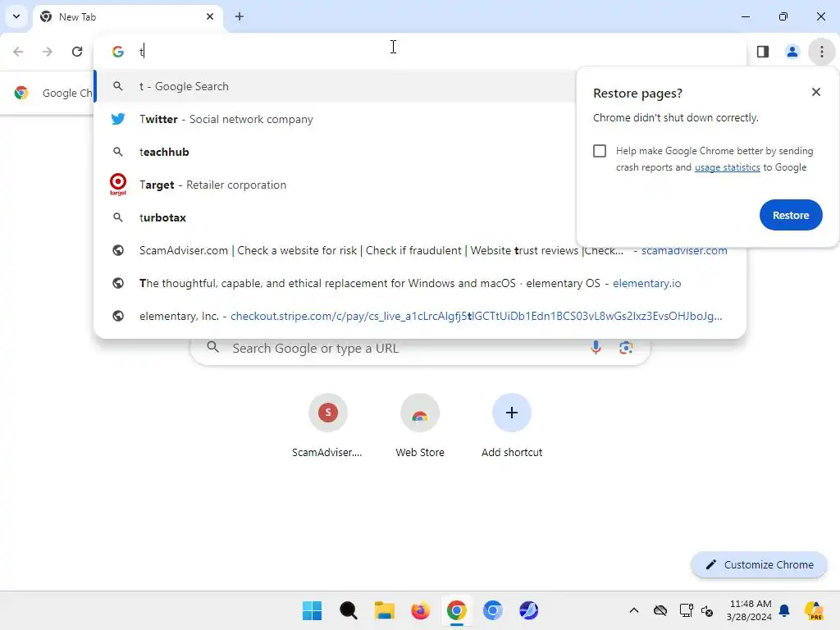Open the clock and date panel
840x630 pixels.
pyautogui.click(x=749, y=610)
